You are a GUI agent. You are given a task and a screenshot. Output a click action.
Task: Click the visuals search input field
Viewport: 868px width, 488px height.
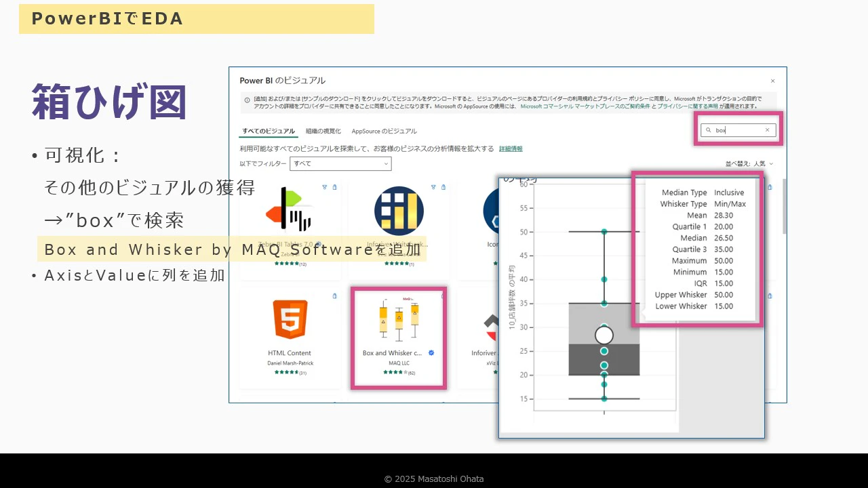click(738, 130)
